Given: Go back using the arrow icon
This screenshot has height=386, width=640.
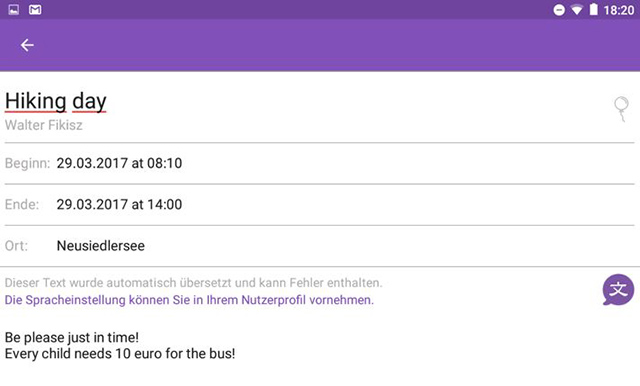Looking at the screenshot, I should pyautogui.click(x=27, y=45).
